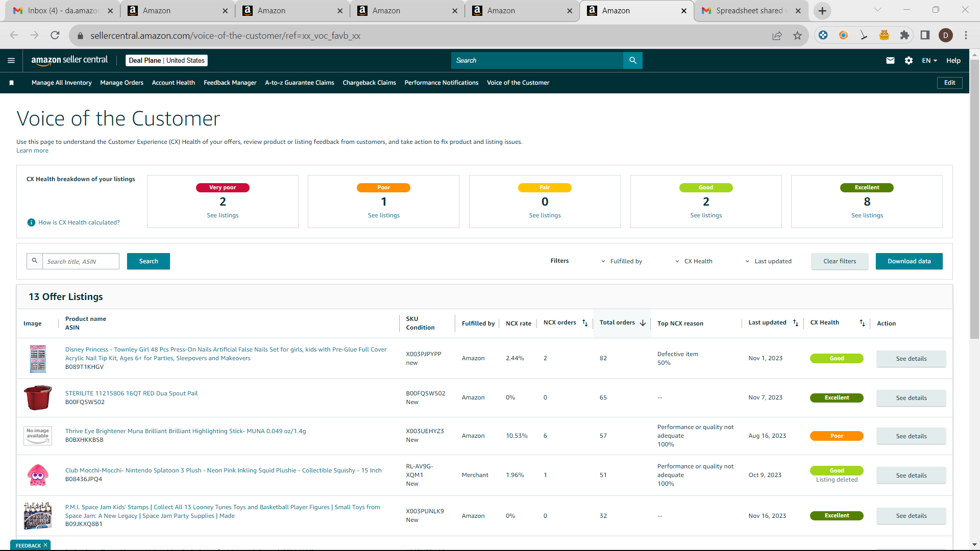Click the page vertical scrollbar thumb
The image size is (980, 551).
click(x=974, y=199)
